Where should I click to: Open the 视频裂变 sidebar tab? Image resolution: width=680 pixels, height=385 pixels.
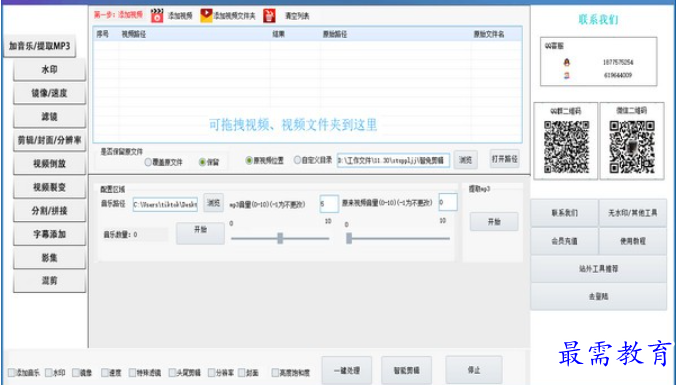pos(49,187)
